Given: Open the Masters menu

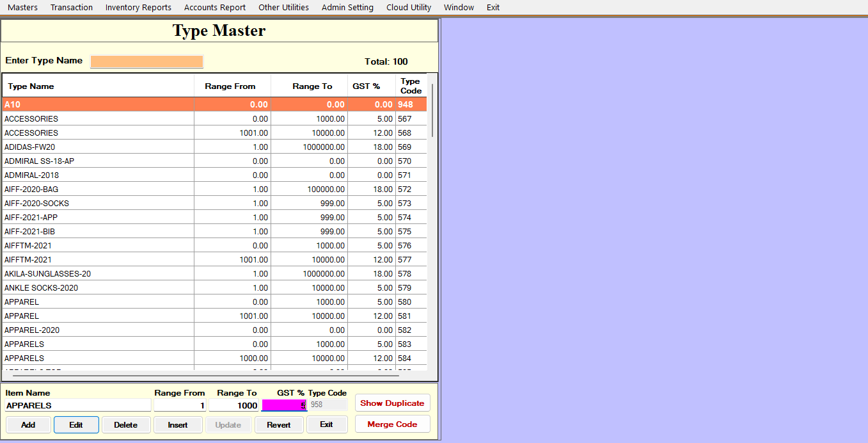Looking at the screenshot, I should click(22, 8).
